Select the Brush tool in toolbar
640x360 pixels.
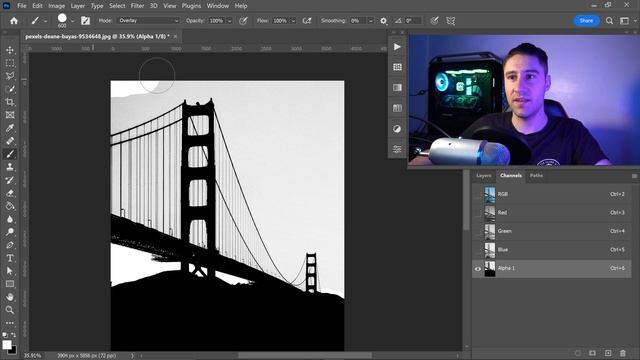click(x=10, y=154)
